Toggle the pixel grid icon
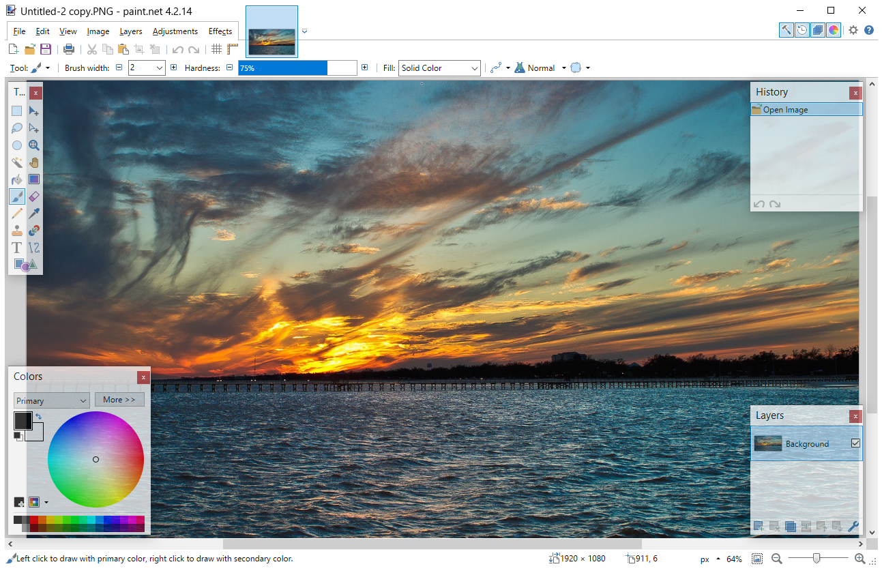The height and width of the screenshot is (588, 882). [216, 49]
